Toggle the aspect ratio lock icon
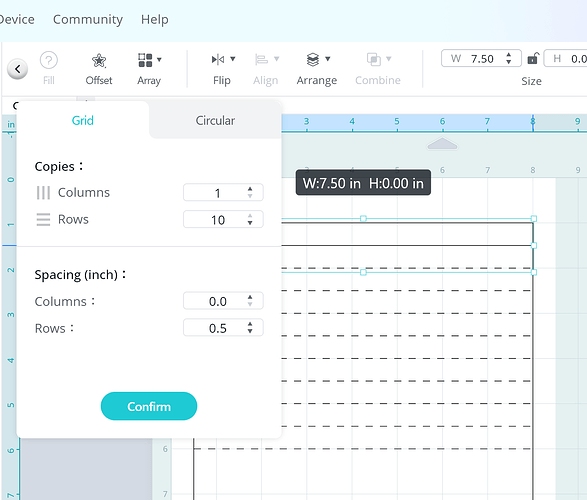 point(533,59)
